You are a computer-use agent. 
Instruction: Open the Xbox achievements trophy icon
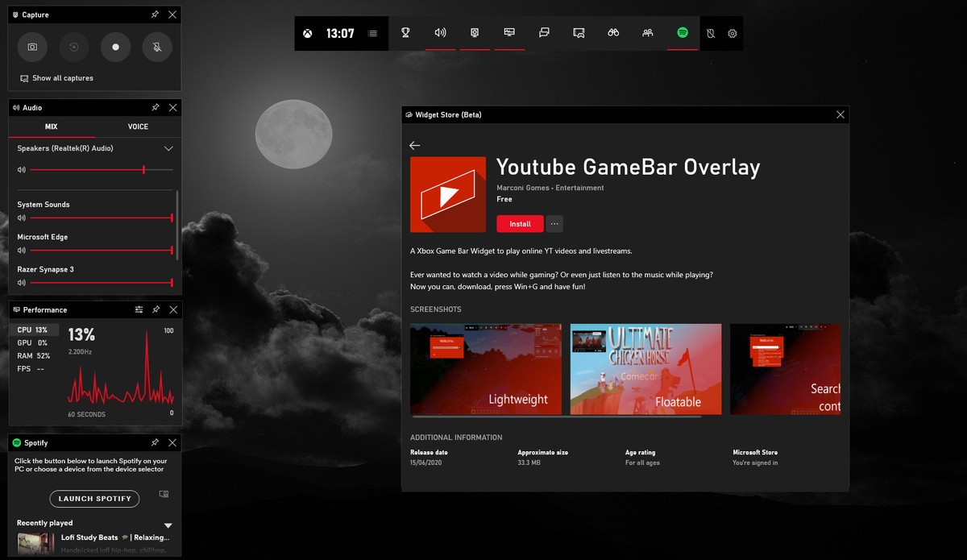point(406,33)
